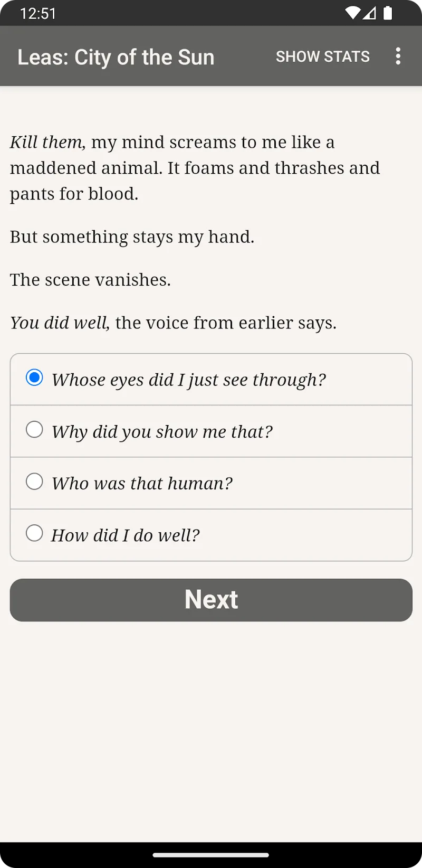The image size is (422, 868).
Task: Tap the 'But something stays my hand.' line
Action: (x=132, y=237)
